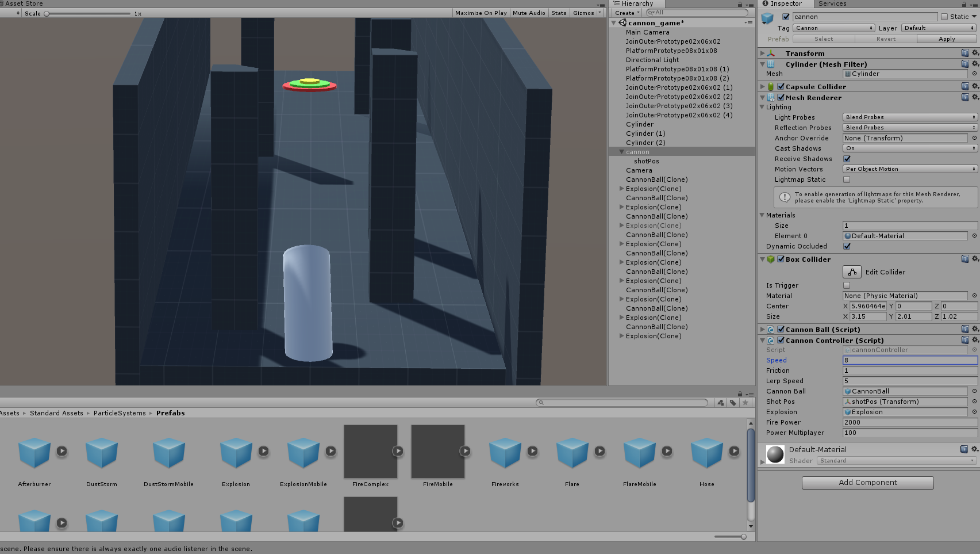The image size is (980, 554).
Task: Adjust Project panel thumbnail size slider
Action: 730,537
